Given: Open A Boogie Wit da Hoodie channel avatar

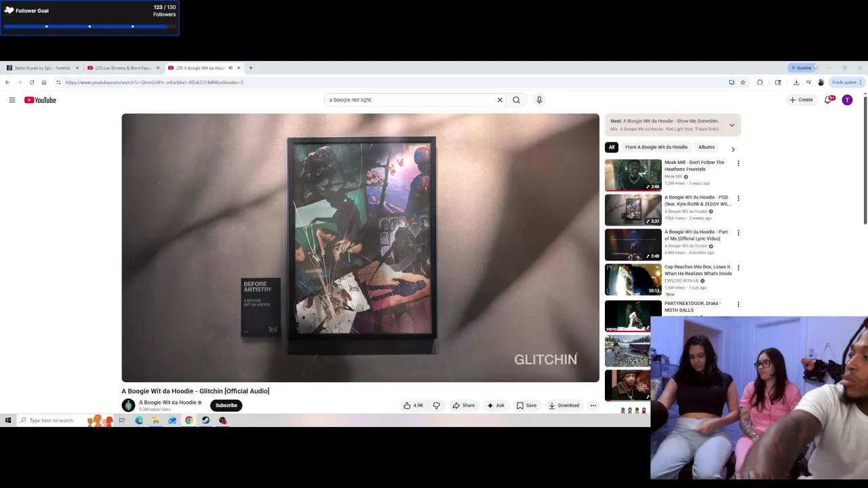Looking at the screenshot, I should 128,405.
